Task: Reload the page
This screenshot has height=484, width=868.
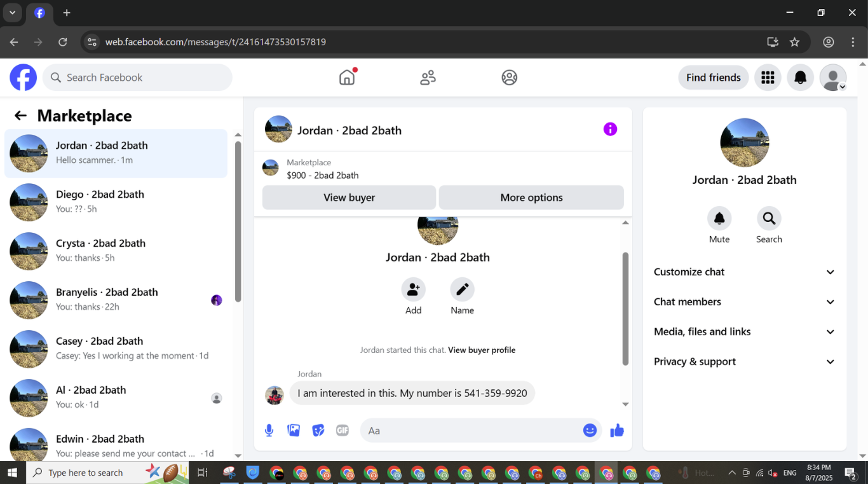Action: point(63,42)
